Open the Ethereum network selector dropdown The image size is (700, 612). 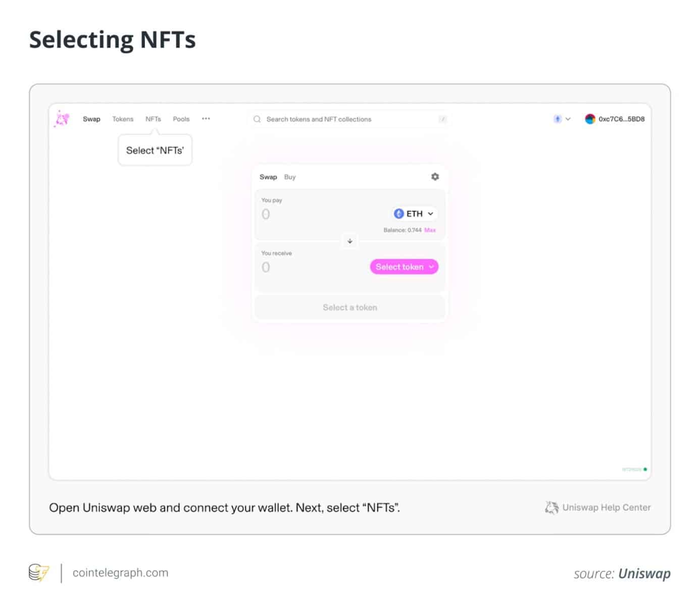(x=562, y=119)
